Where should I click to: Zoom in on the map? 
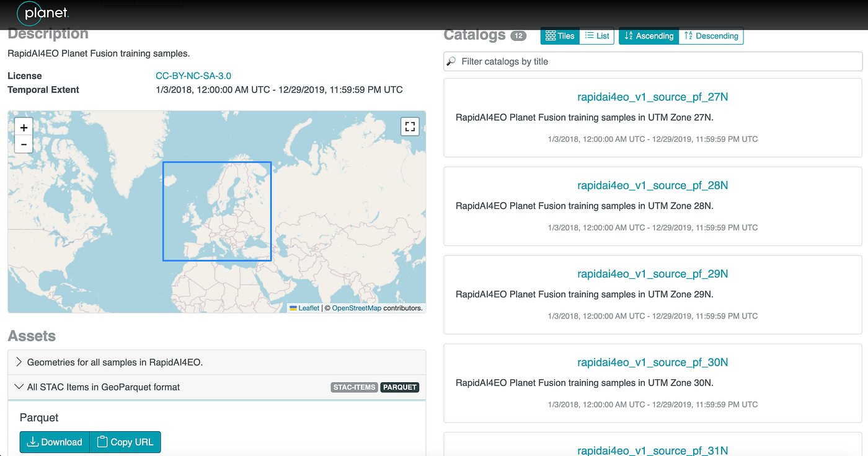click(24, 128)
